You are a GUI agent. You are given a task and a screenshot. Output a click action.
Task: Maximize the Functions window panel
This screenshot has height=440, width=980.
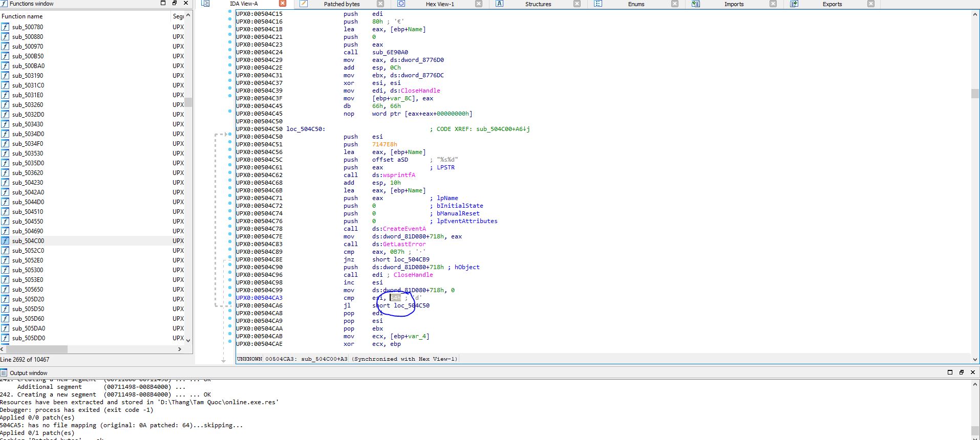click(163, 3)
